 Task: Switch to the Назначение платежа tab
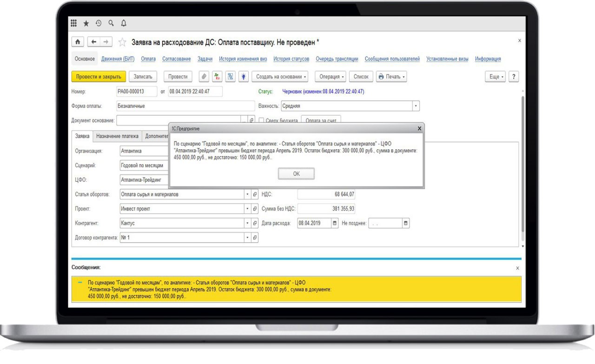coord(117,136)
